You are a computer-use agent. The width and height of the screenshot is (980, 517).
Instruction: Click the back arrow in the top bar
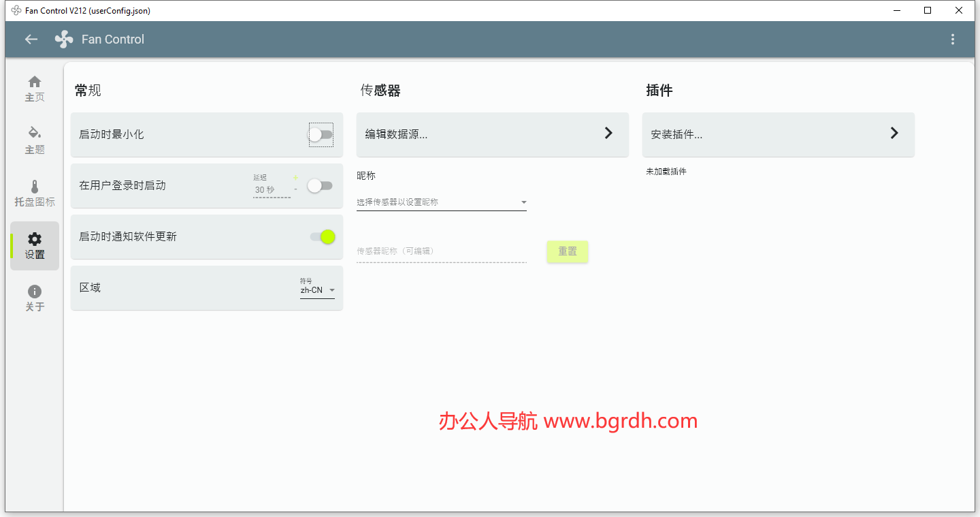tap(31, 39)
